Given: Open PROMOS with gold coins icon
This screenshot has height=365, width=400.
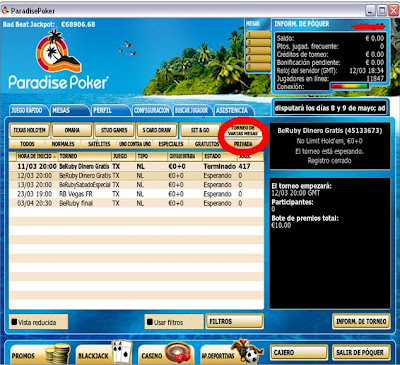Looking at the screenshot, I should click(x=40, y=354).
